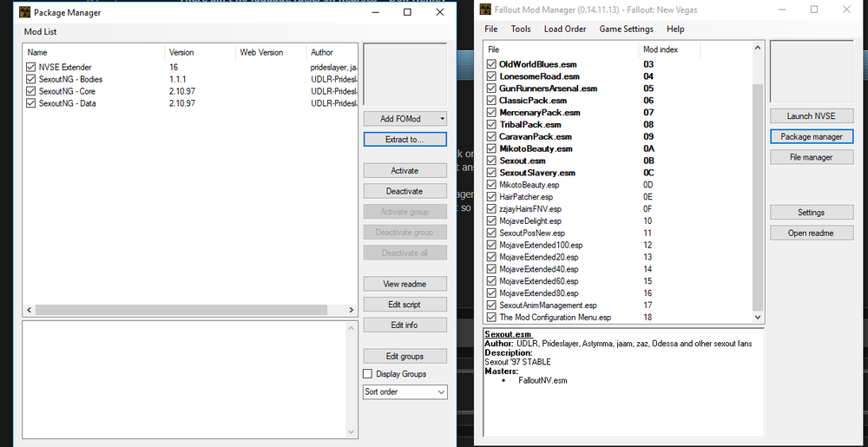Toggle the SexoutNG - Core checkbox
The image size is (868, 447).
click(x=30, y=91)
